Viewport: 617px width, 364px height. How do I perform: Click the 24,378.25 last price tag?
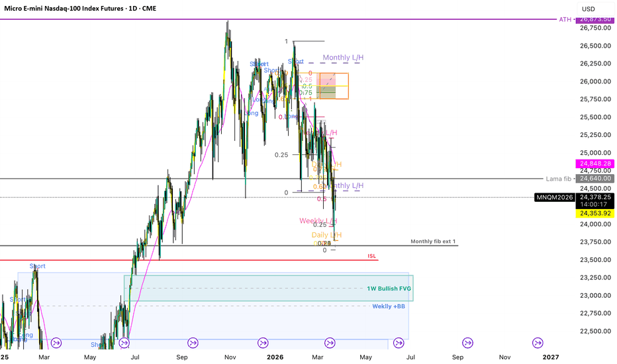coord(595,197)
